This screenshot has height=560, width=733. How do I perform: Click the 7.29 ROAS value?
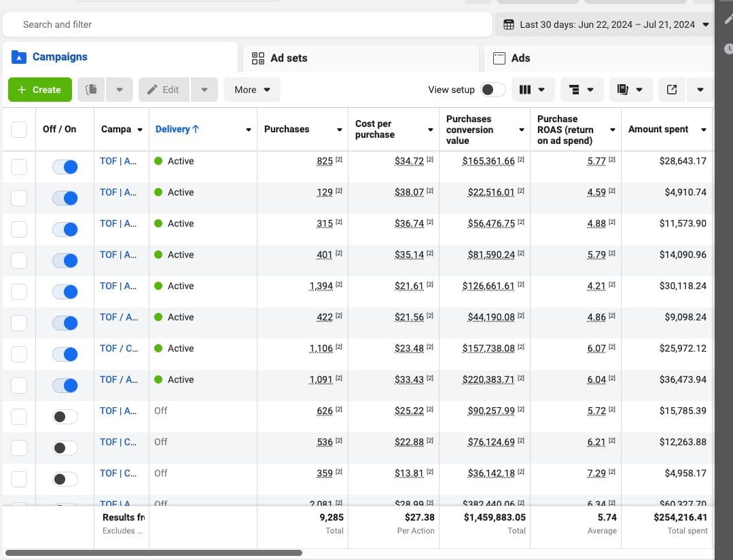click(596, 474)
